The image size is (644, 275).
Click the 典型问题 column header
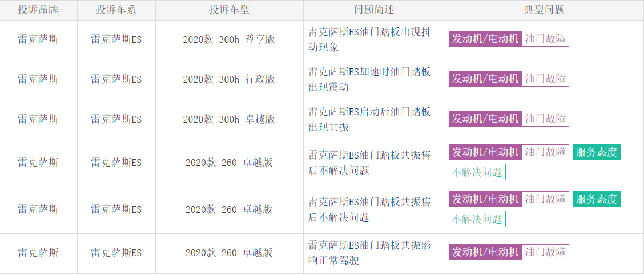point(544,10)
